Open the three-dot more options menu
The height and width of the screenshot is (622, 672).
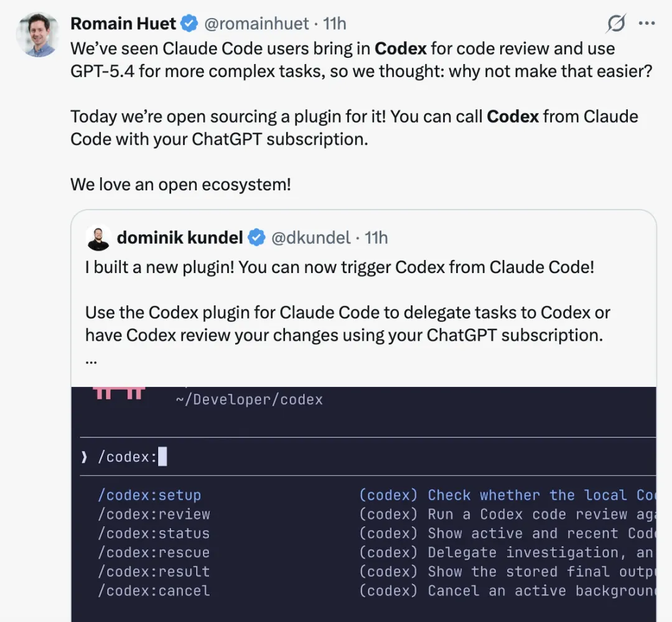tap(646, 23)
